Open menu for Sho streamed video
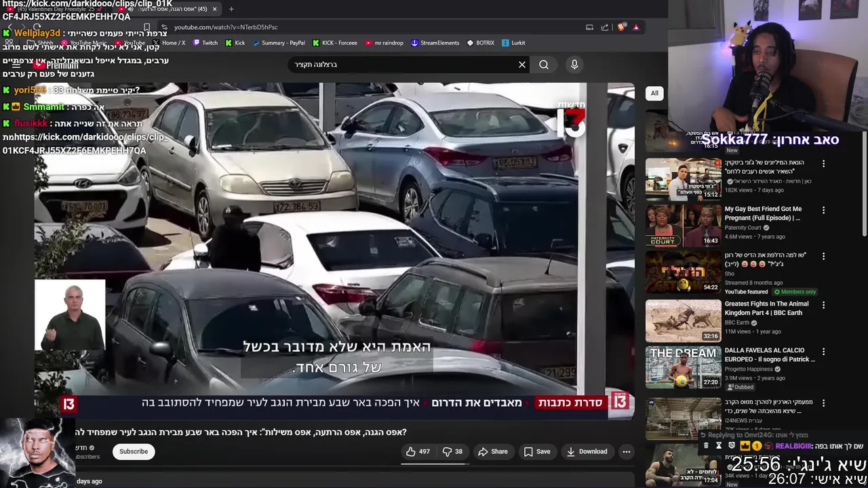 [823, 256]
